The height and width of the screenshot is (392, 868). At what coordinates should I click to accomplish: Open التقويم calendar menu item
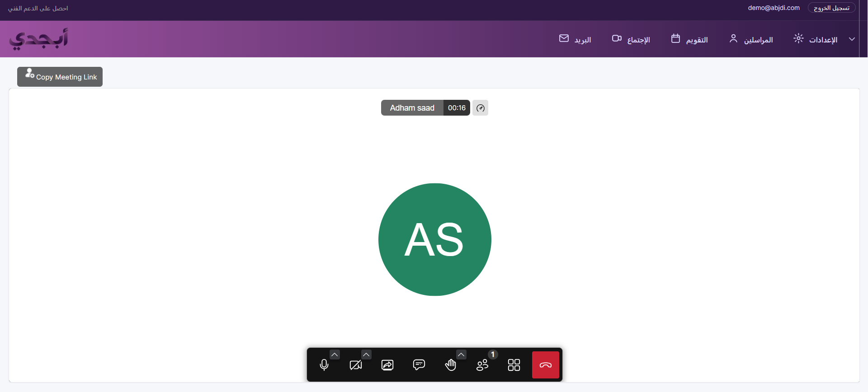697,40
